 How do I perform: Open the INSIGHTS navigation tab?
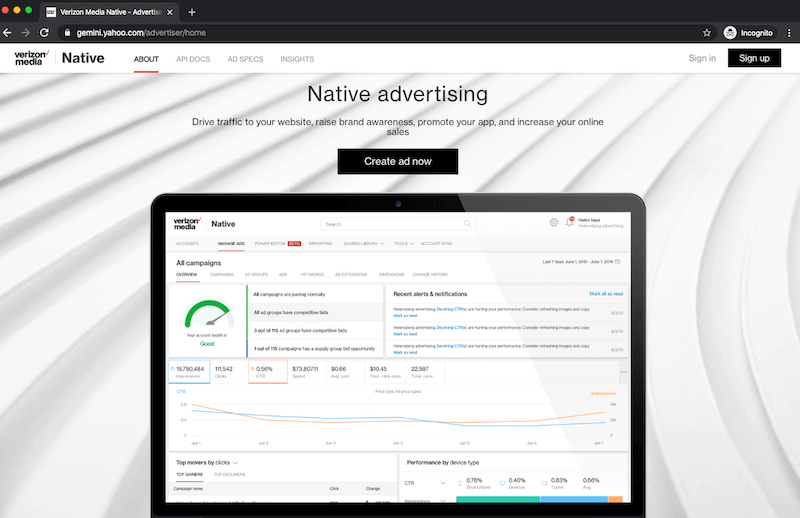pos(297,59)
